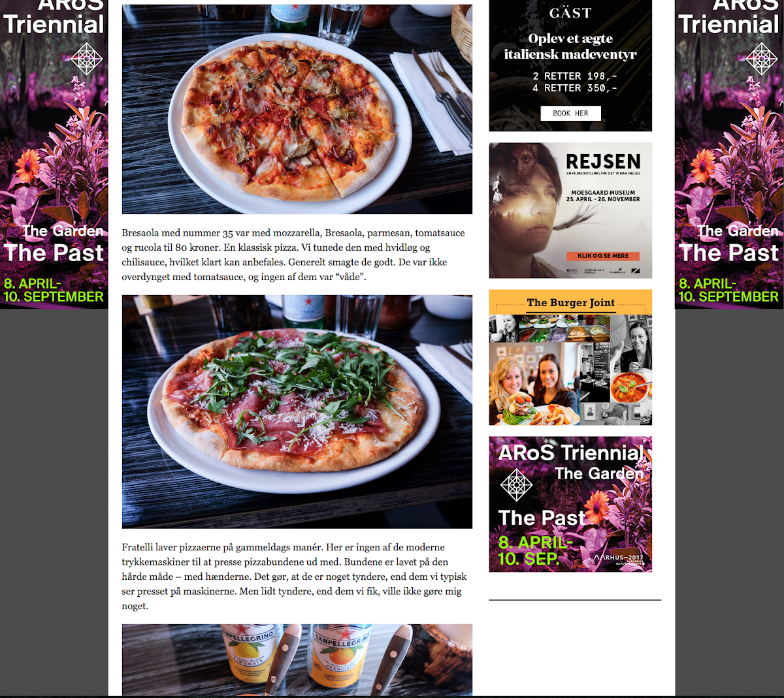Click the Bresaola pizza description paragraph

(x=293, y=255)
